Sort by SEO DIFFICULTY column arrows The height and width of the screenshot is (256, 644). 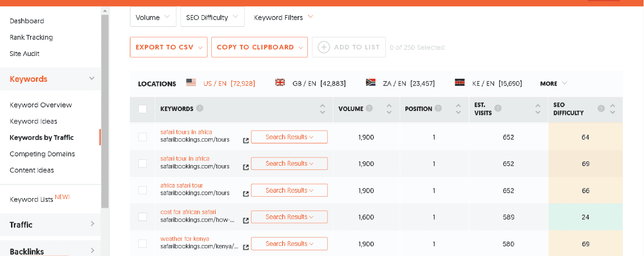click(612, 109)
